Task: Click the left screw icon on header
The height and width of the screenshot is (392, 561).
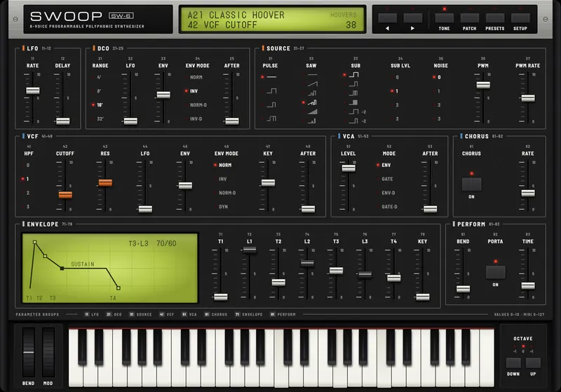Action: pos(15,20)
